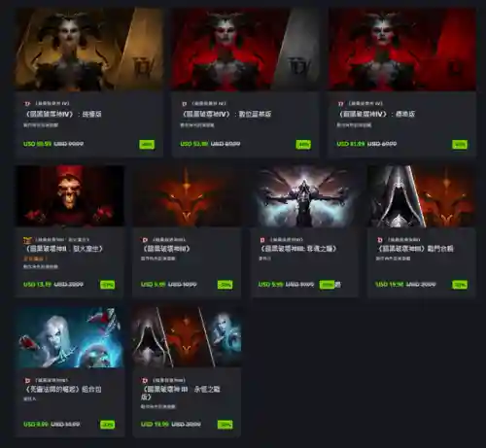The width and height of the screenshot is (486, 448).
Task: Open the Diablo II Resurrected skull artwork
Action: [x=69, y=195]
